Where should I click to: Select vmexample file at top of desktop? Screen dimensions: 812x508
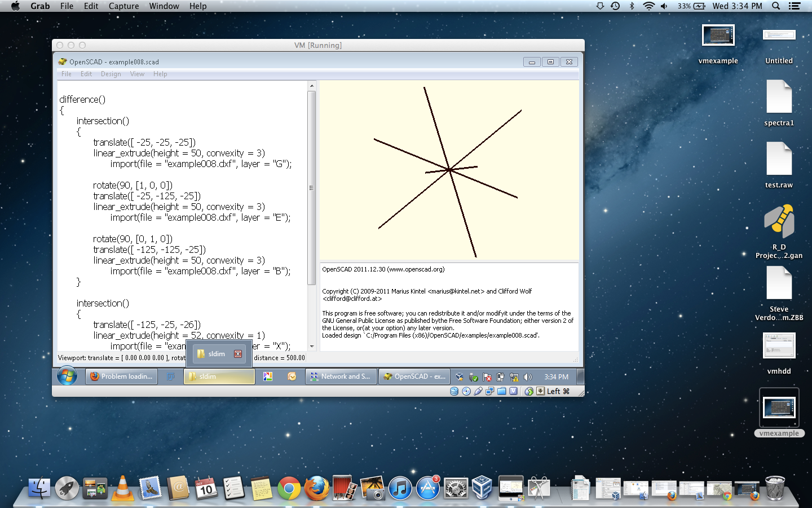pos(718,44)
